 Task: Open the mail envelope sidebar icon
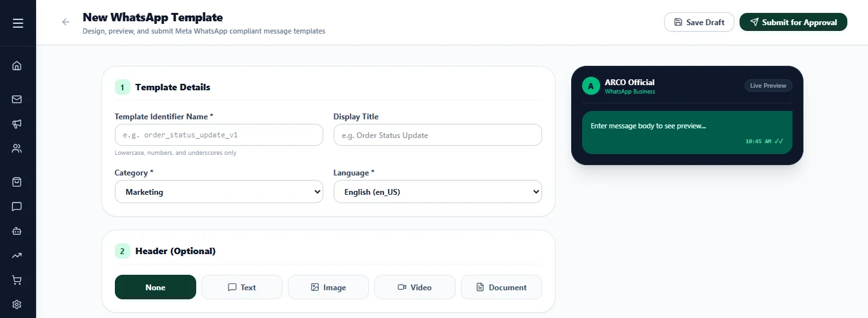(x=17, y=99)
